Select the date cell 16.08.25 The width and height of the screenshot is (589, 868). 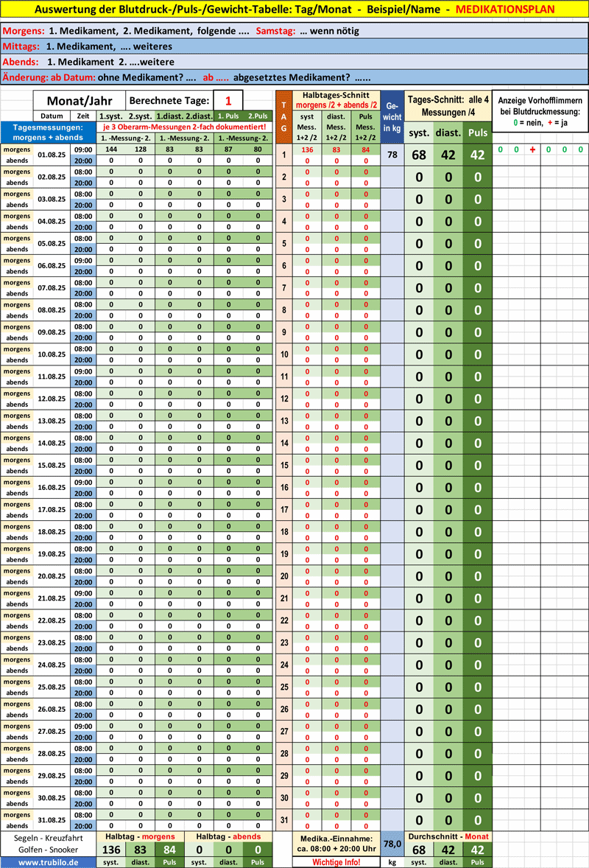click(52, 488)
